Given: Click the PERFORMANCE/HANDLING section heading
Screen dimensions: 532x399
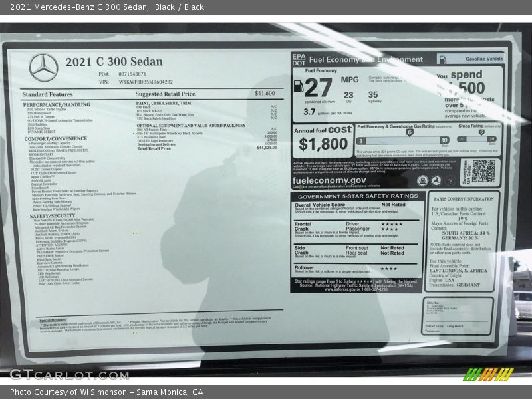Looking at the screenshot, I should pyautogui.click(x=57, y=105).
